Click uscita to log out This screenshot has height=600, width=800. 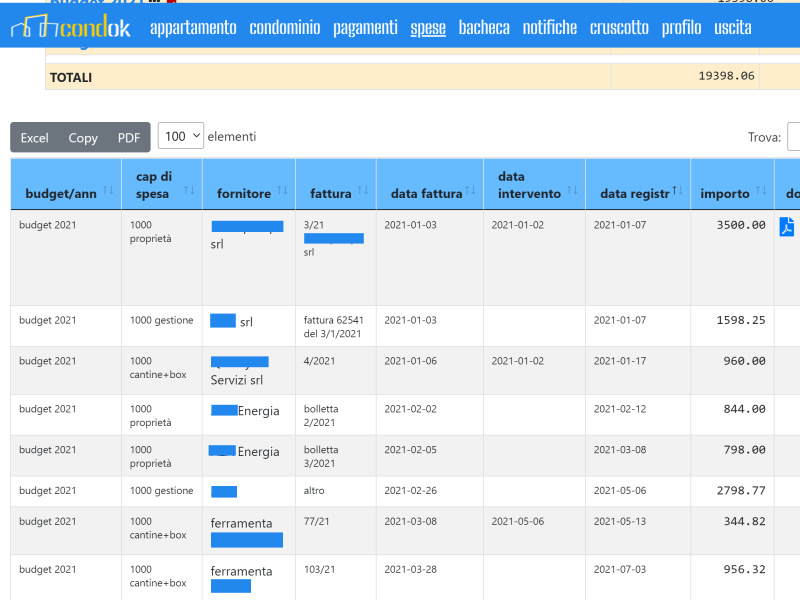pos(733,28)
